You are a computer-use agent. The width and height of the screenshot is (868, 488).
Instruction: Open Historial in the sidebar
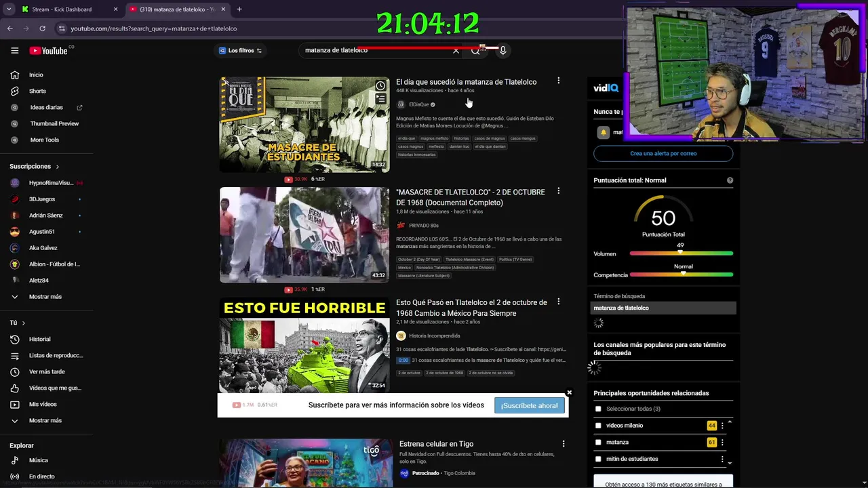[x=39, y=339]
